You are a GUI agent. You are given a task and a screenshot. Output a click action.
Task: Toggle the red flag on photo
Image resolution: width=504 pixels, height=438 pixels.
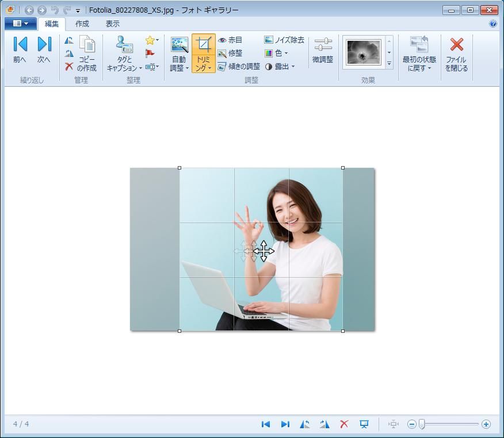[150, 53]
